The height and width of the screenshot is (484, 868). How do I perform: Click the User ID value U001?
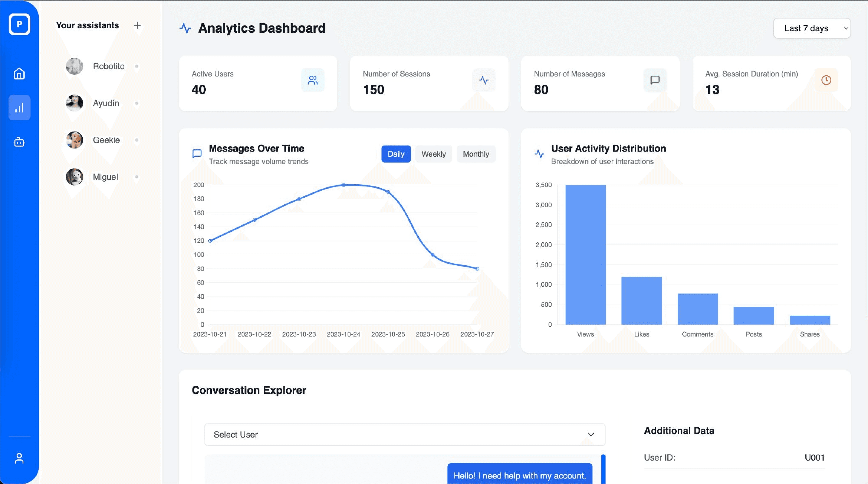(814, 457)
